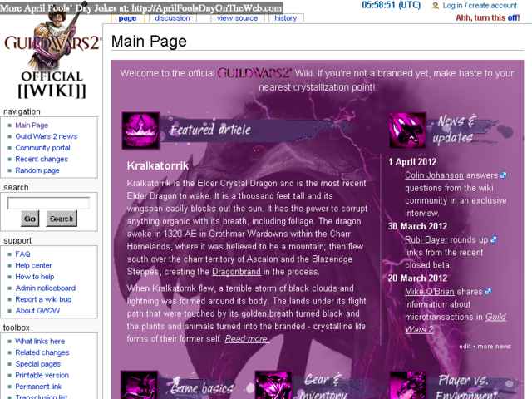Focus the wiki search input field
This screenshot has height=399, width=532.
(x=48, y=203)
